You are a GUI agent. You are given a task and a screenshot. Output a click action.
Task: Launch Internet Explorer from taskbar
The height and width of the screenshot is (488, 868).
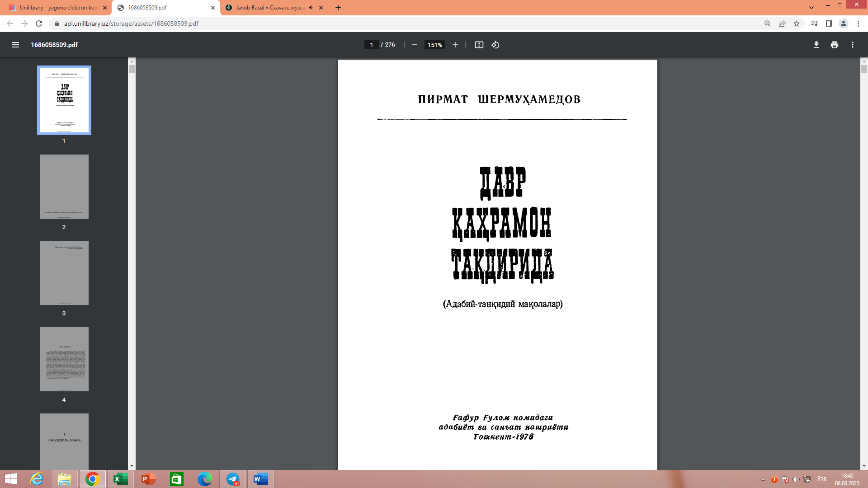[37, 479]
